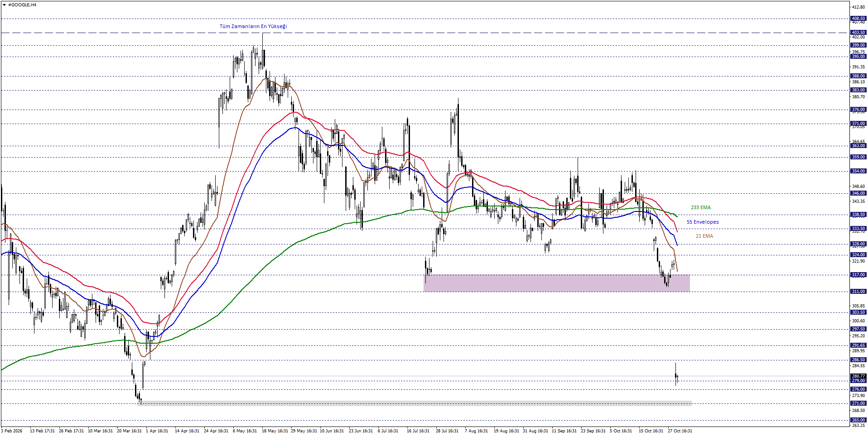The width and height of the screenshot is (868, 436).
Task: Click the gray support zone rectangle near 271.00
Action: [x=414, y=403]
